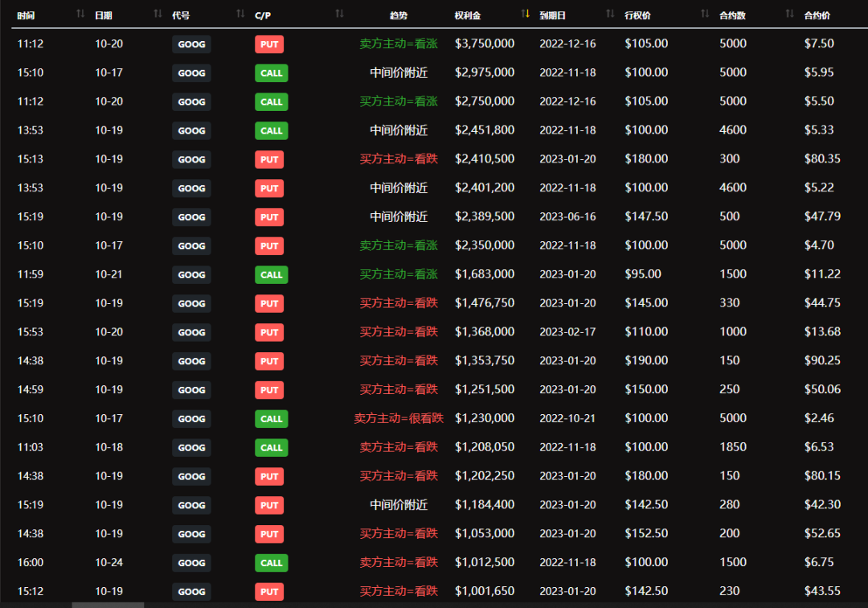Select the contract price $90.25

(822, 360)
